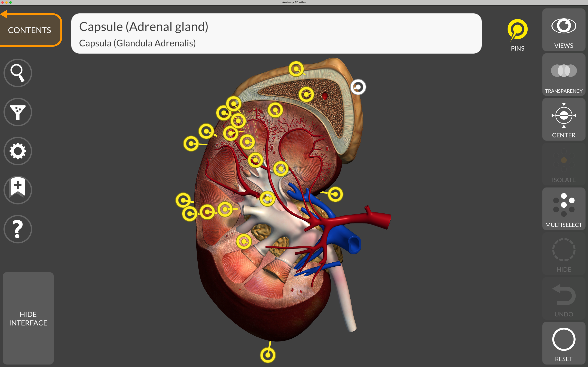Toggle Multiselect mode

(563, 209)
